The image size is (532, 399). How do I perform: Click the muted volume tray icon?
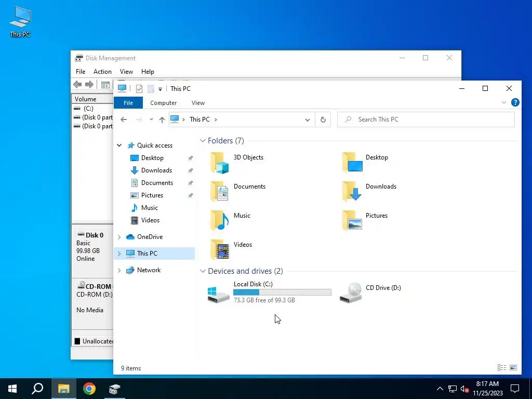pyautogui.click(x=465, y=389)
